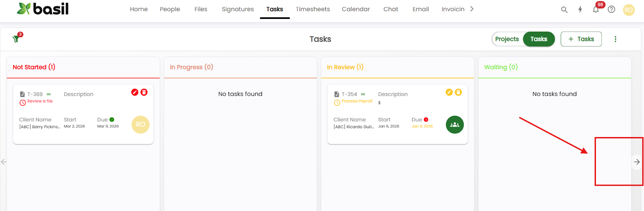Edit task T-354 with the yellow pencil icon
The height and width of the screenshot is (211, 644).
[x=449, y=92]
